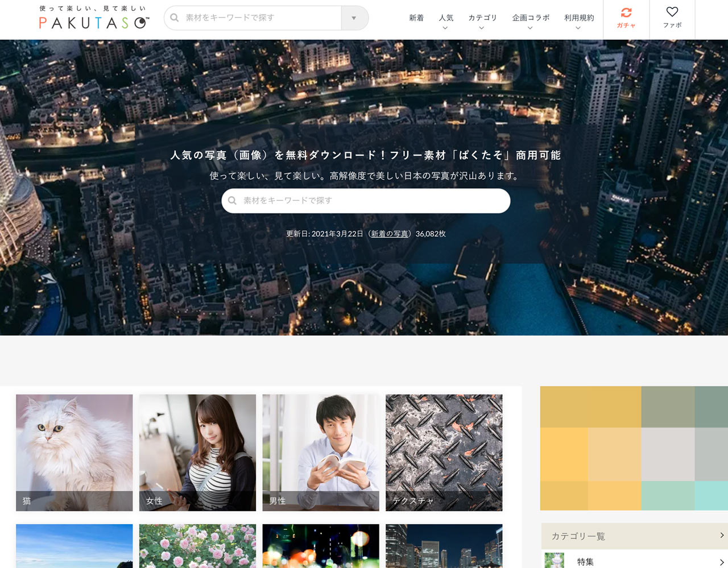728x568 pixels.
Task: Open the search options dropdown arrow
Action: (354, 18)
